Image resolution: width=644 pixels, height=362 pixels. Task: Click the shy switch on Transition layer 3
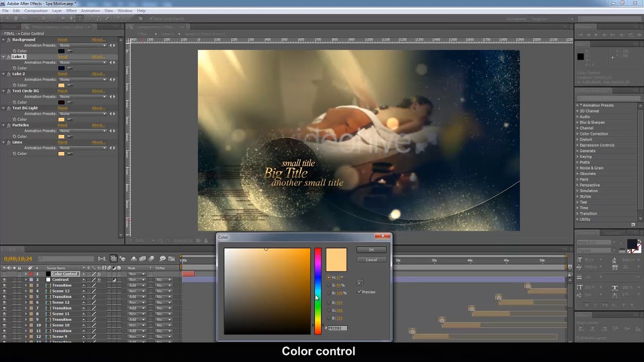coord(84,285)
